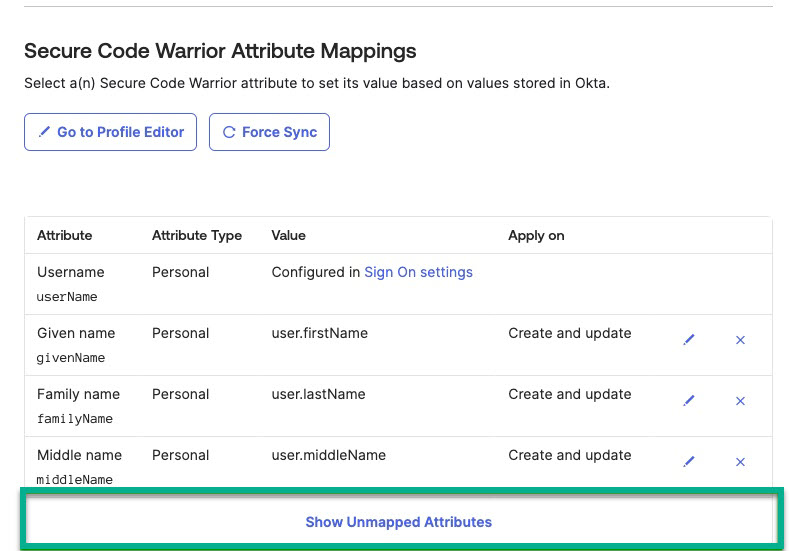
Task: Click the givenName code name
Action: (71, 358)
